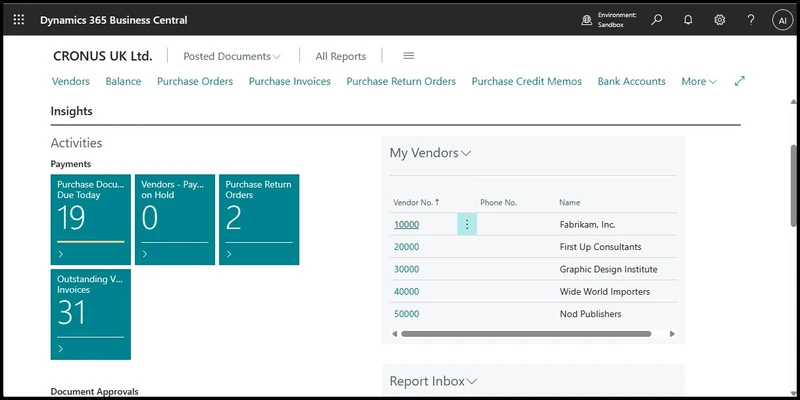Viewport: 800px width, 400px height.
Task: Open the Purchase Return Orders tile showing 2
Action: tap(259, 219)
